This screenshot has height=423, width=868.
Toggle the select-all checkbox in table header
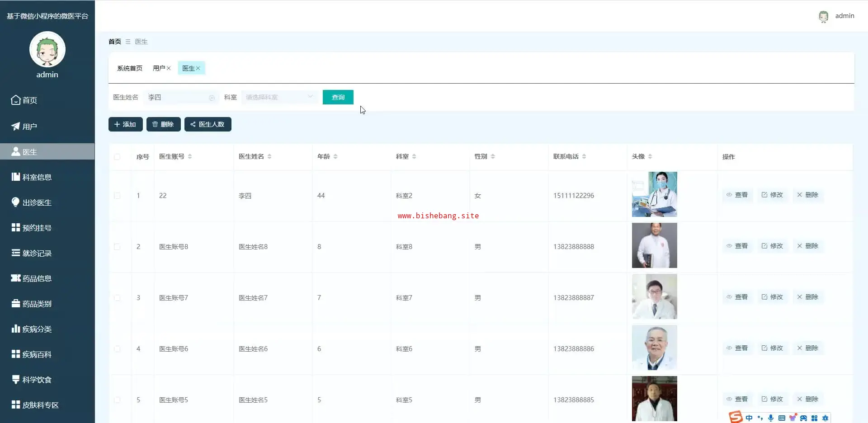tap(117, 157)
